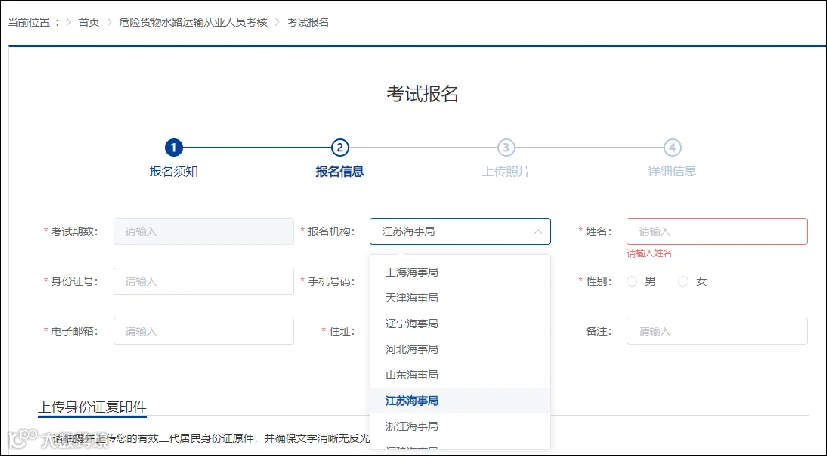This screenshot has width=827, height=456.
Task: Select the step 2 circle icon
Action: point(340,148)
